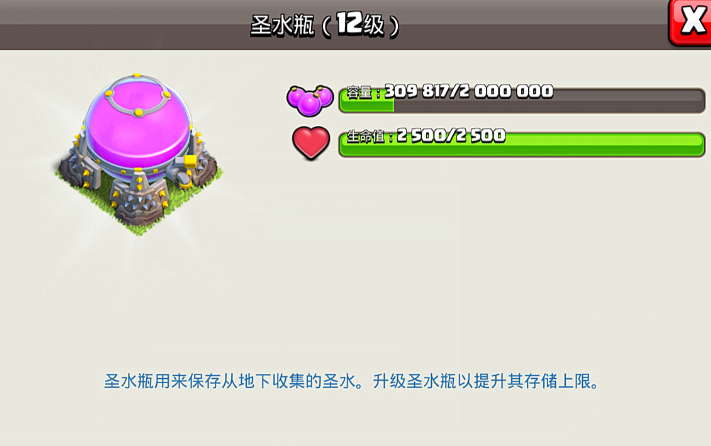Tap the purple elixir droplets icon
This screenshot has width=711, height=446.
click(x=310, y=101)
